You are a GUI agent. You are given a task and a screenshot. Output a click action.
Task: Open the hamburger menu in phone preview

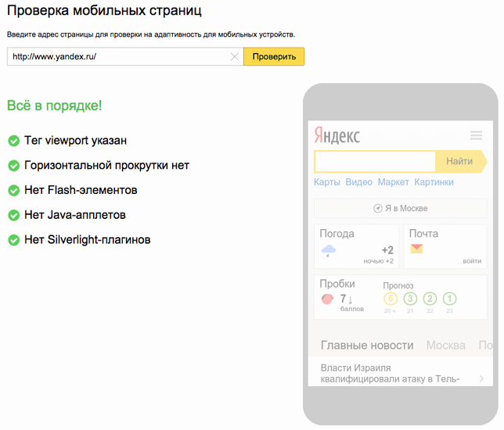476,135
